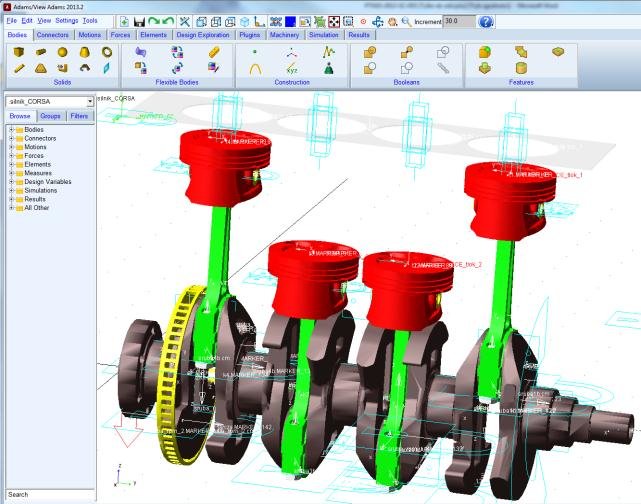Click the top-left Features icon
The image size is (641, 504).
pos(484,52)
